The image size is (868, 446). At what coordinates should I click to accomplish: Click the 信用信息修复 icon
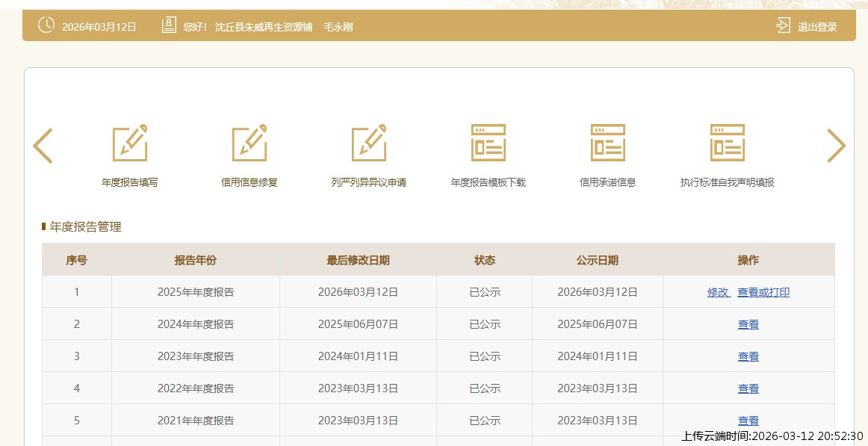pyautogui.click(x=249, y=143)
